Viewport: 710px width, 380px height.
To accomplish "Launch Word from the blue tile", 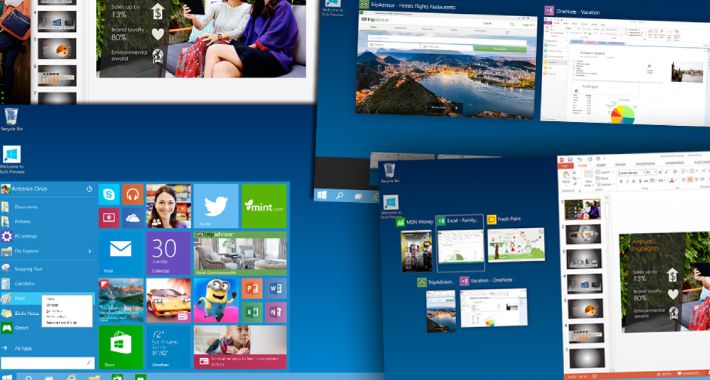I will point(276,289).
